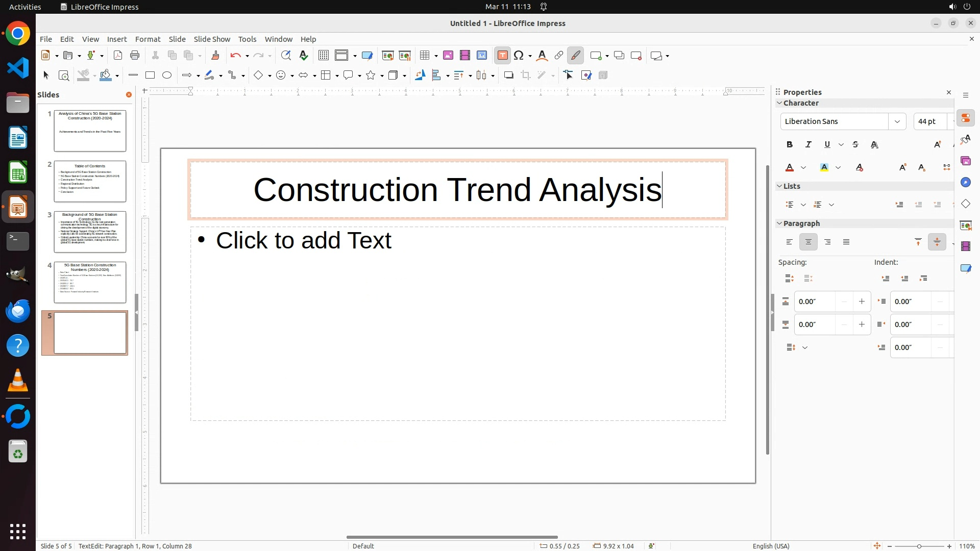The image size is (980, 551).
Task: Open the Format menu
Action: (148, 39)
